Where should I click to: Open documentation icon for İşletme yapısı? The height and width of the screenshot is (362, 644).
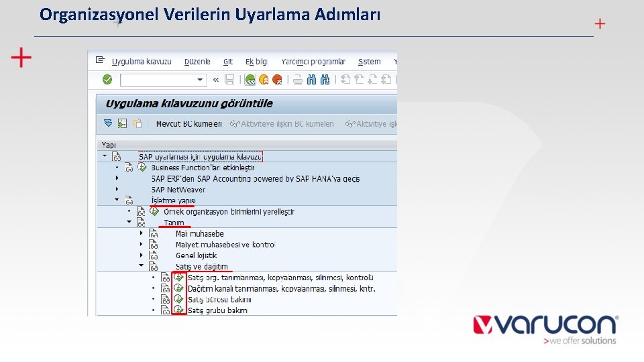click(129, 200)
